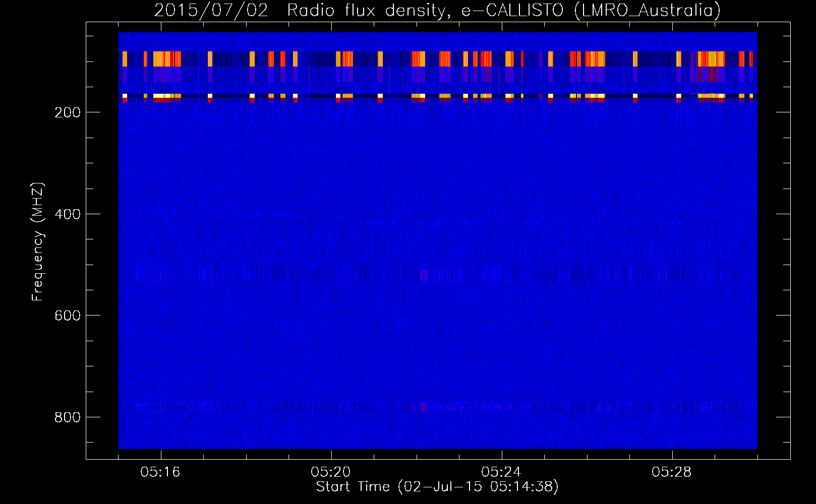Click the '600' frequency tick label
This screenshot has width=816, height=504.
click(x=68, y=316)
